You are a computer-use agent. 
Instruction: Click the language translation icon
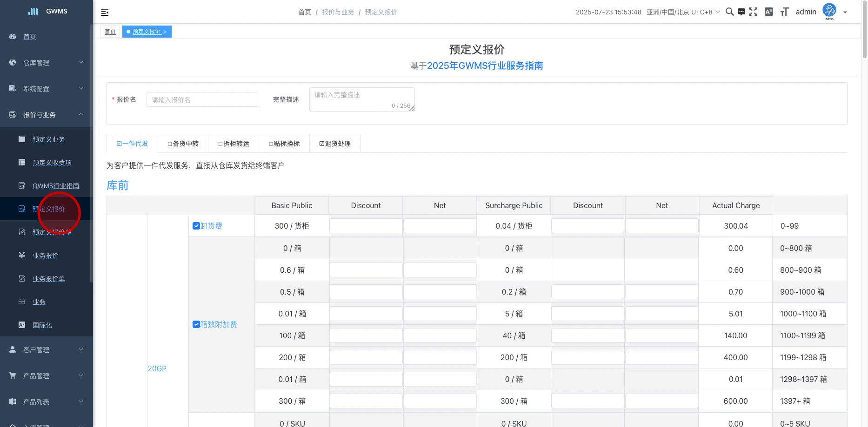coord(769,12)
